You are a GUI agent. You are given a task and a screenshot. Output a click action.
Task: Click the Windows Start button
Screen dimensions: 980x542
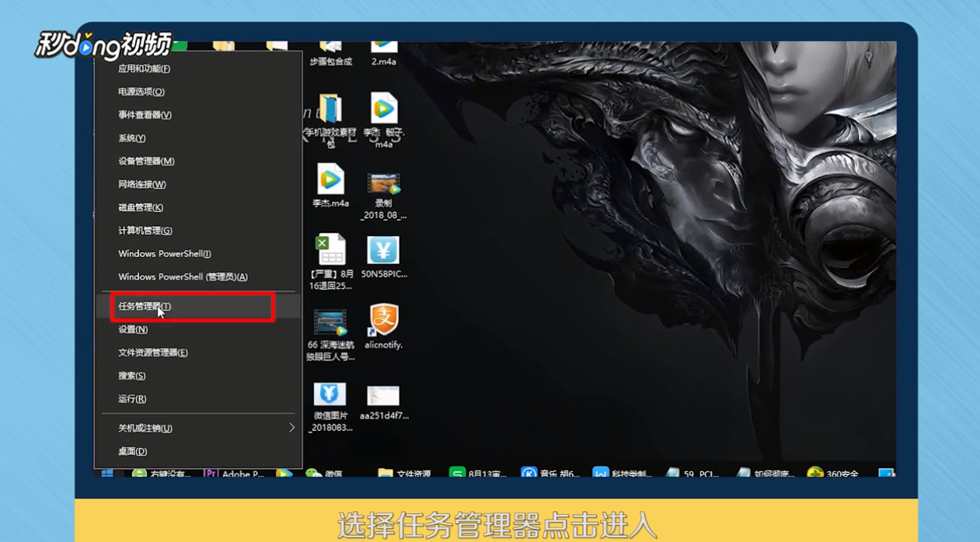(x=107, y=473)
